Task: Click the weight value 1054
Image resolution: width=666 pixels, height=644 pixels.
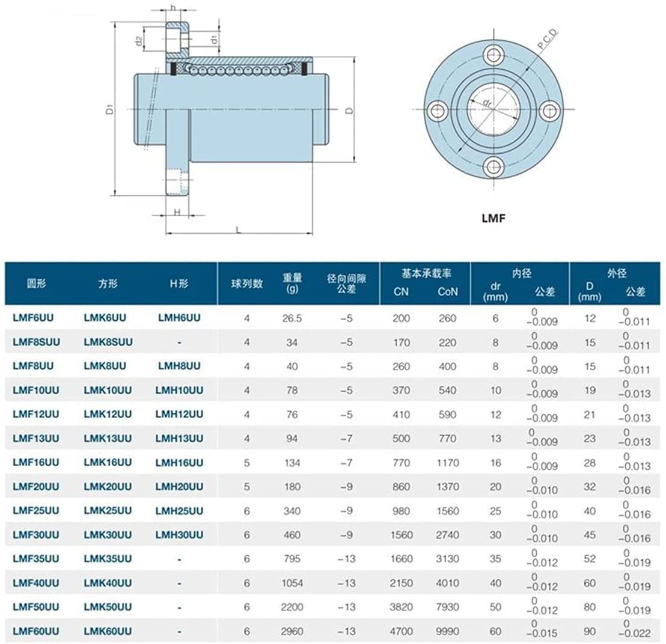Action: (x=292, y=583)
